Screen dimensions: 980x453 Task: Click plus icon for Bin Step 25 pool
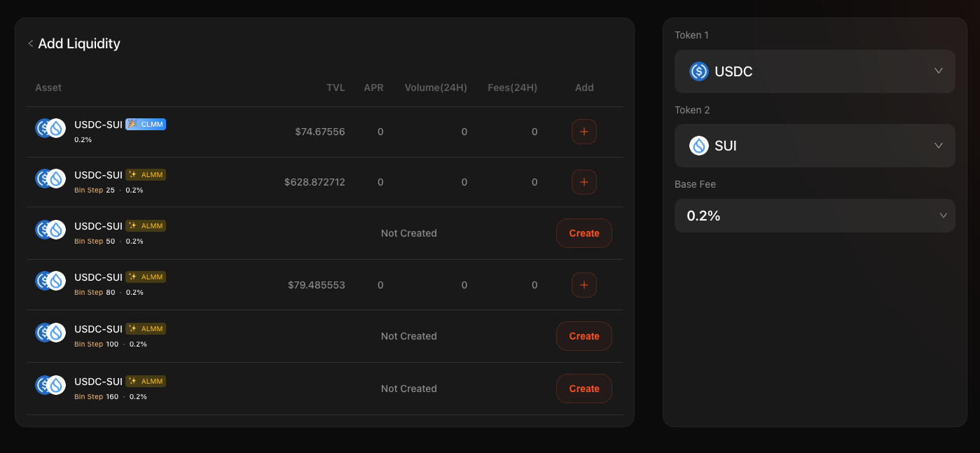click(584, 182)
